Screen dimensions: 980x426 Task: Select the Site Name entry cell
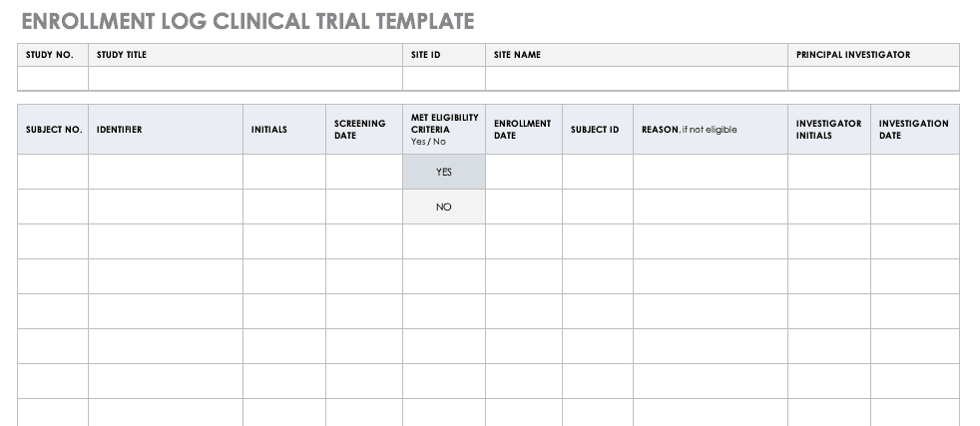click(x=637, y=79)
